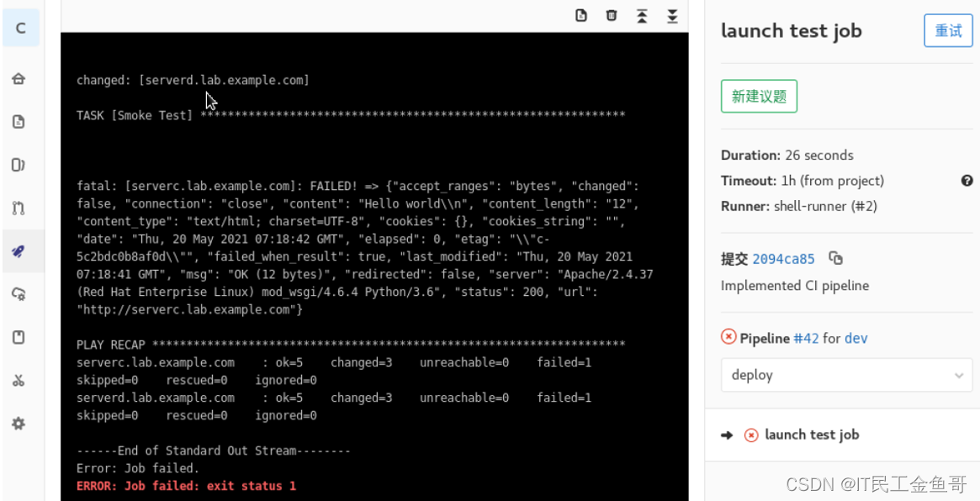The image size is (980, 501).
Task: Click the "launch test job" sidebar heading
Action: coord(792,30)
